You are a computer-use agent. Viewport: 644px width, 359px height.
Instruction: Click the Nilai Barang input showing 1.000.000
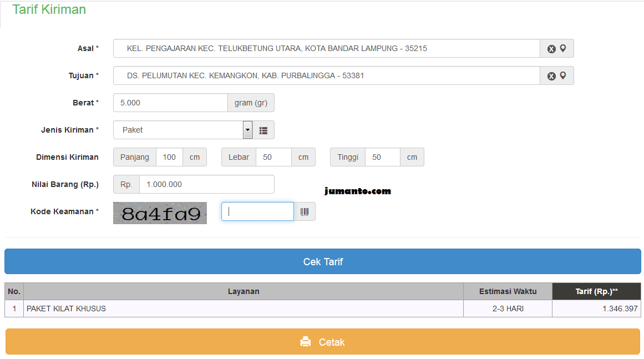[207, 184]
